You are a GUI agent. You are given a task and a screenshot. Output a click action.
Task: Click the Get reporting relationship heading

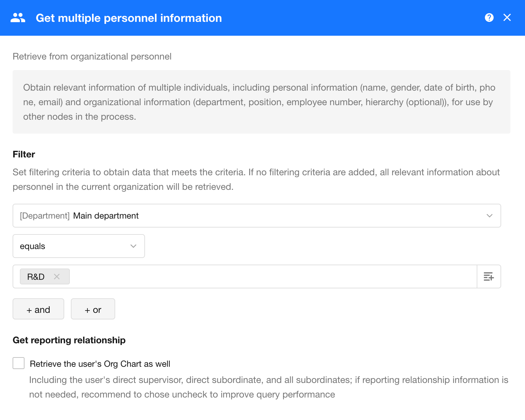[x=69, y=340]
